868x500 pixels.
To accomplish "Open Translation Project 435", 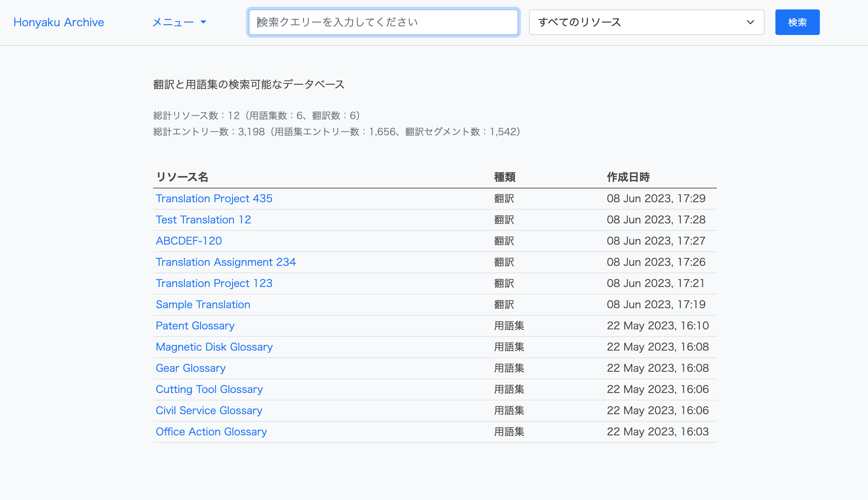I will click(214, 199).
